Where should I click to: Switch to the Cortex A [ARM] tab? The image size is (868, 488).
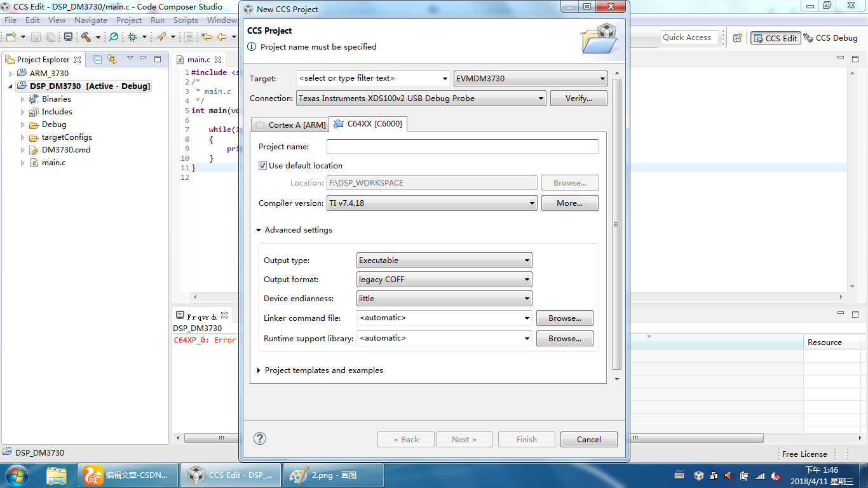point(290,125)
